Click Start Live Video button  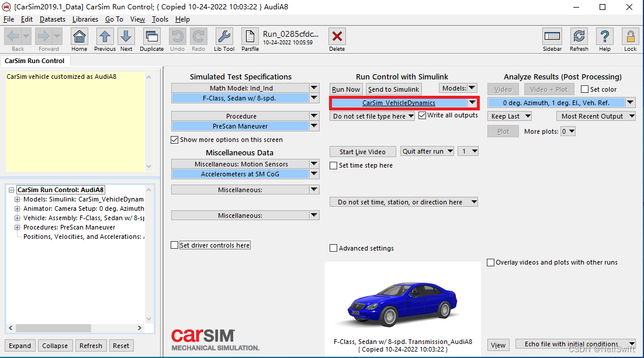click(x=363, y=151)
